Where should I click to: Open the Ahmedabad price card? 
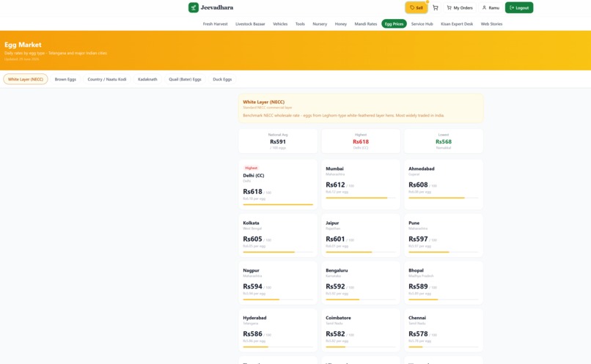[x=444, y=185]
